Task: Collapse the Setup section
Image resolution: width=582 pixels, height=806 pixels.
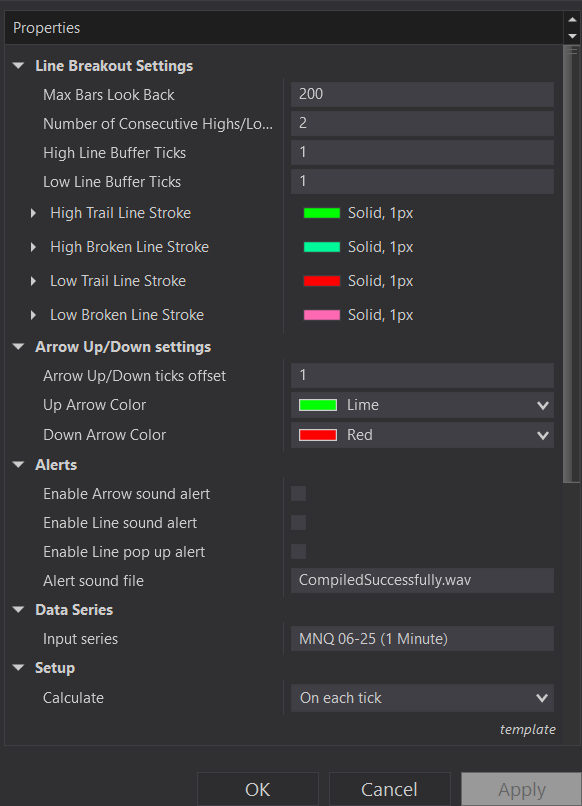Action: 19,668
